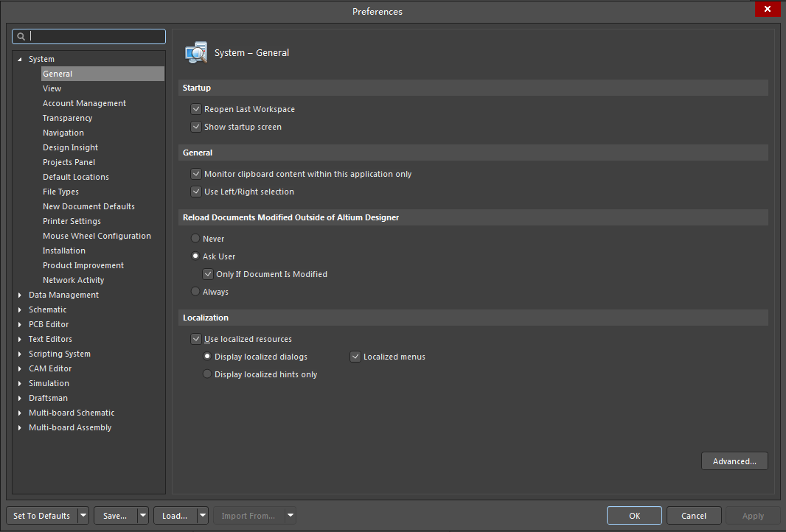Image resolution: width=786 pixels, height=532 pixels.
Task: Click the Schematic tree label
Action: pos(48,309)
